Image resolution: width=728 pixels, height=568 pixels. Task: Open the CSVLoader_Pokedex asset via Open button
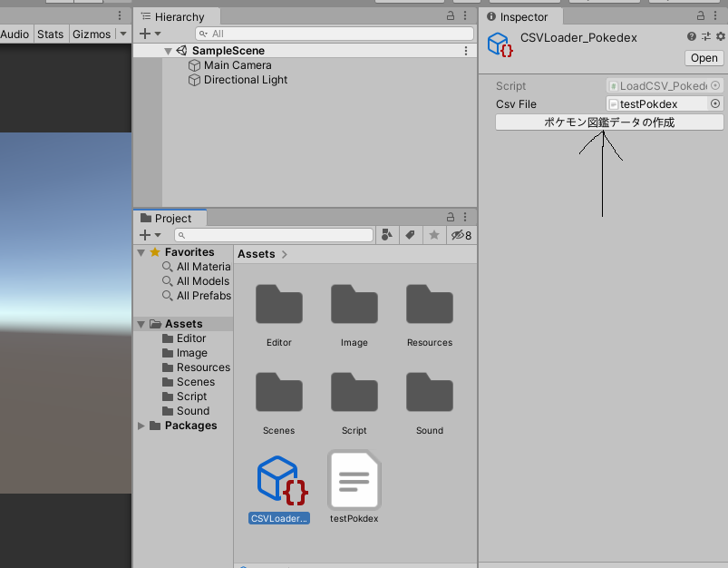(704, 58)
